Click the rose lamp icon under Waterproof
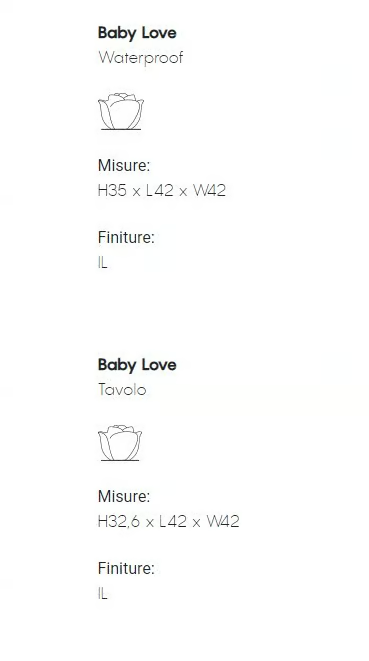This screenshot has height=661, width=369. point(121,111)
